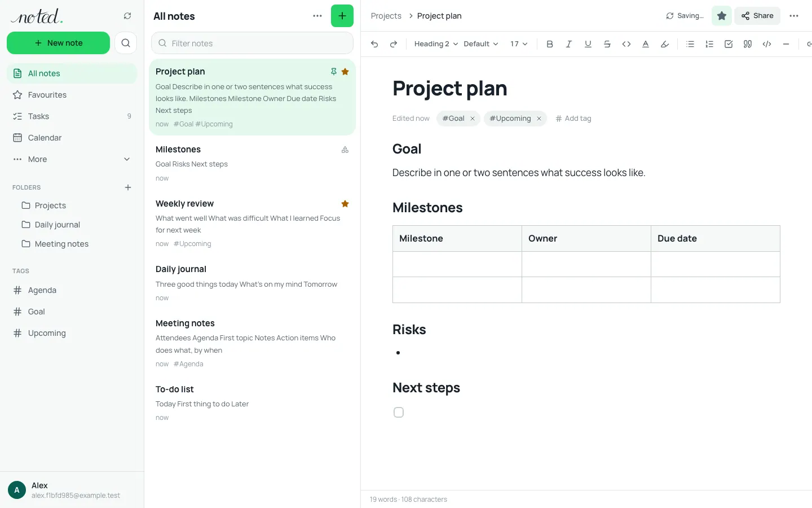Remove the #Goal tag
Screen dimensions: 812x508
(473, 119)
